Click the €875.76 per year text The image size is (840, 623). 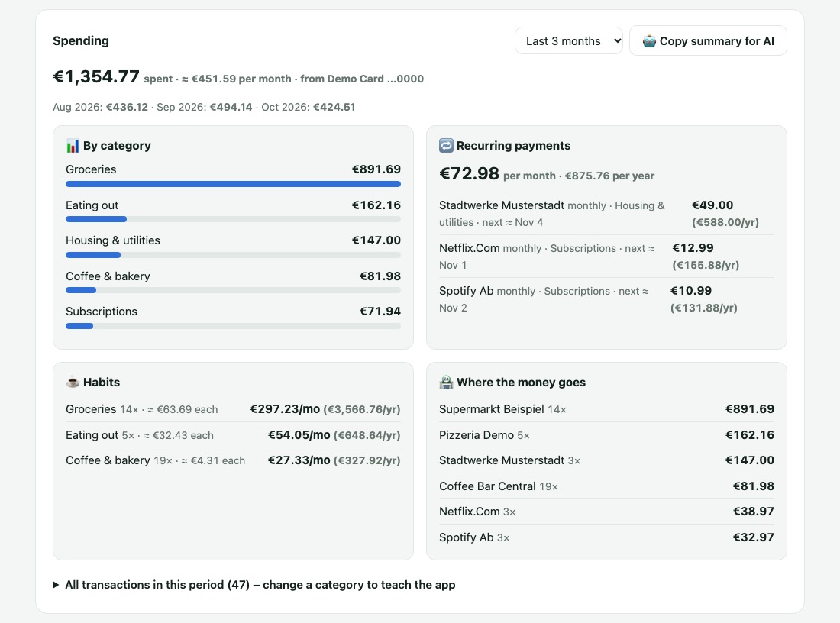tap(609, 176)
